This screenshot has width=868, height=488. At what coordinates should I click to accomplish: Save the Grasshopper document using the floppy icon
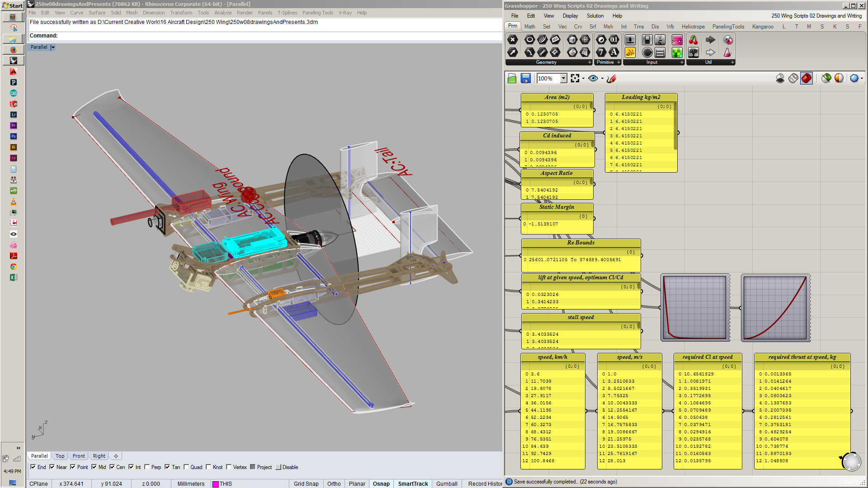pos(525,79)
